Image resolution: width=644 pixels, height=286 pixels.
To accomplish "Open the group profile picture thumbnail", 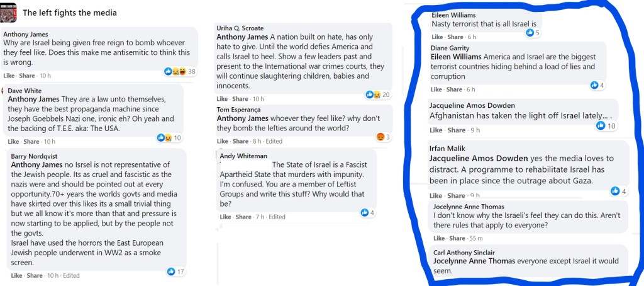I will pyautogui.click(x=8, y=11).
